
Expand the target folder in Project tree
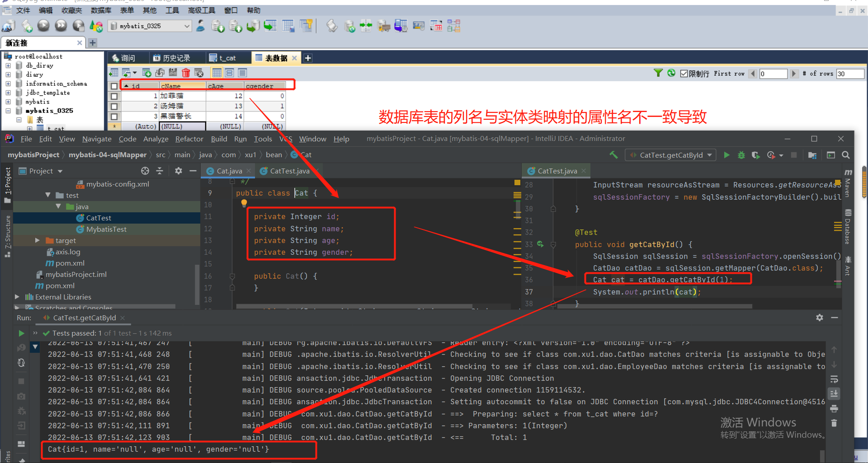[38, 240]
